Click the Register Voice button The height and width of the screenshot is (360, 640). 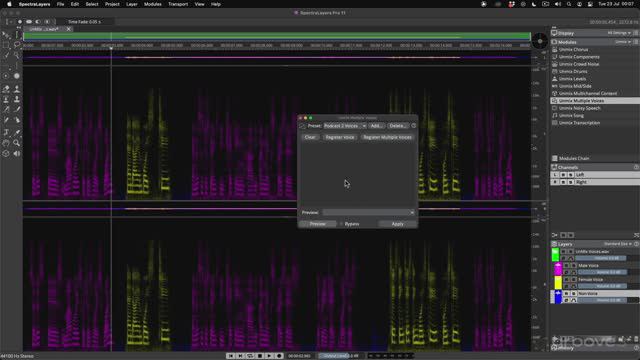click(x=340, y=138)
